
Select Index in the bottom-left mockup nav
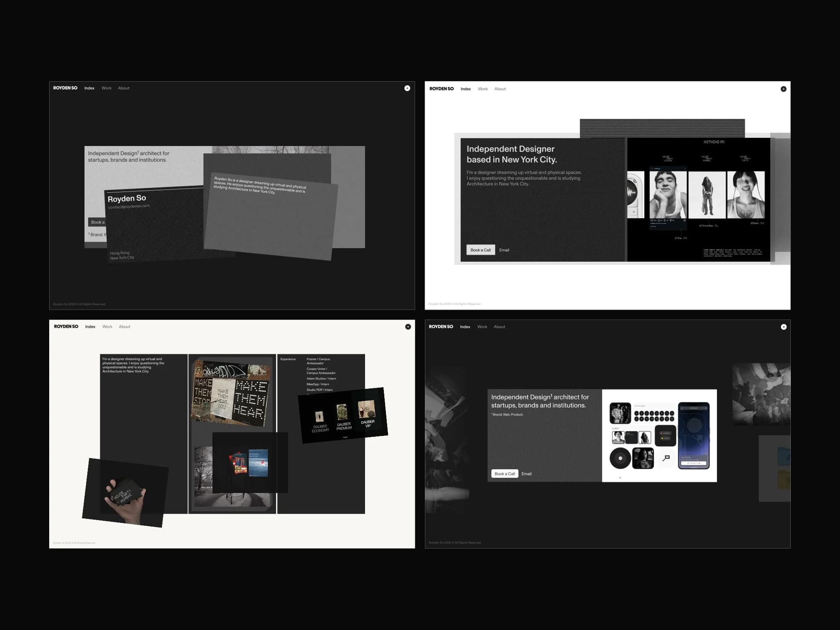coord(90,327)
